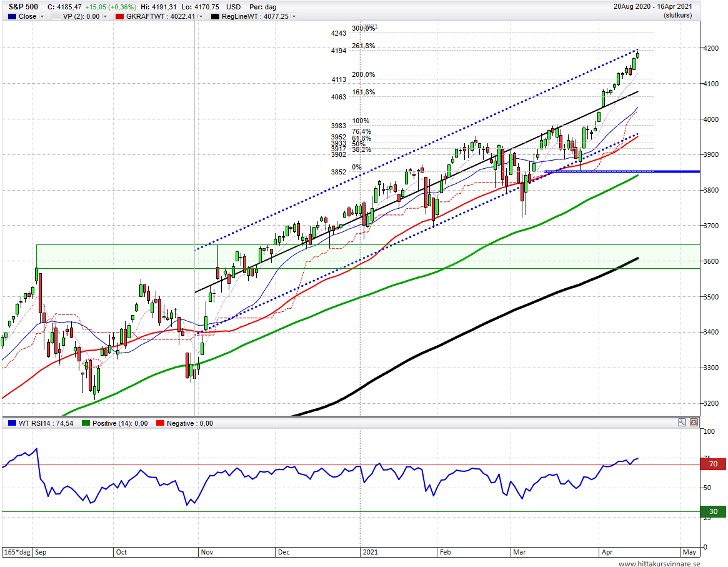Click the 3600 price axis label
The image size is (728, 567).
click(711, 261)
